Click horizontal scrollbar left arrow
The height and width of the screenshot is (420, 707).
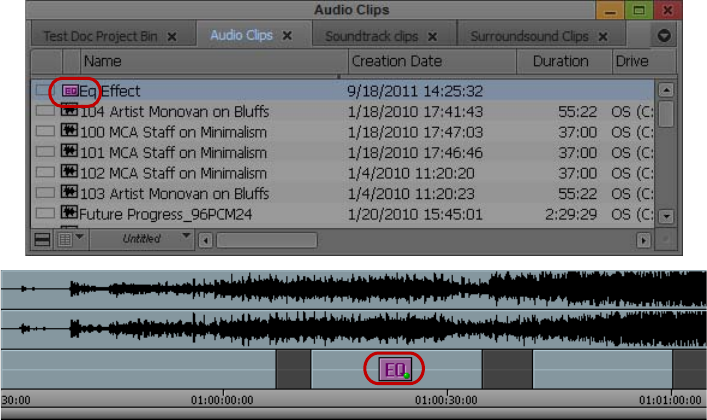[206, 240]
